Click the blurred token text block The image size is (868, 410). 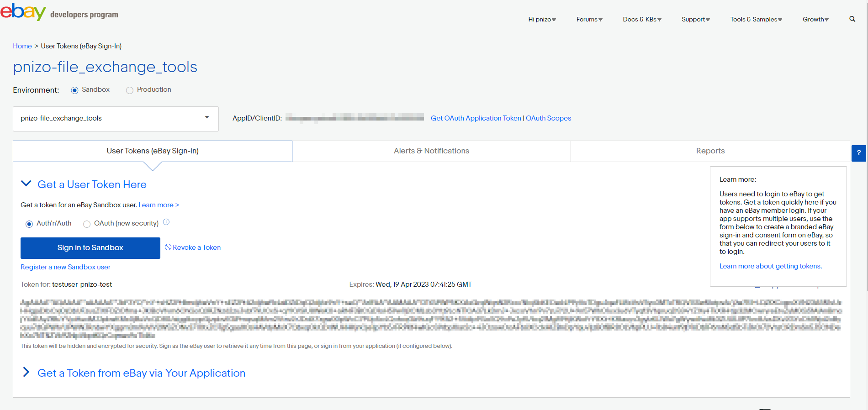(x=430, y=319)
